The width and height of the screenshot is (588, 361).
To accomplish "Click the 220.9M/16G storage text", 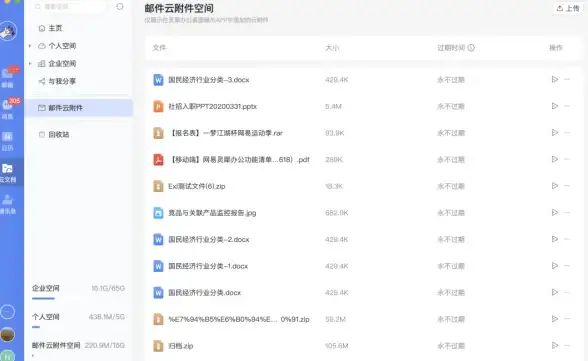I will pos(105,345).
